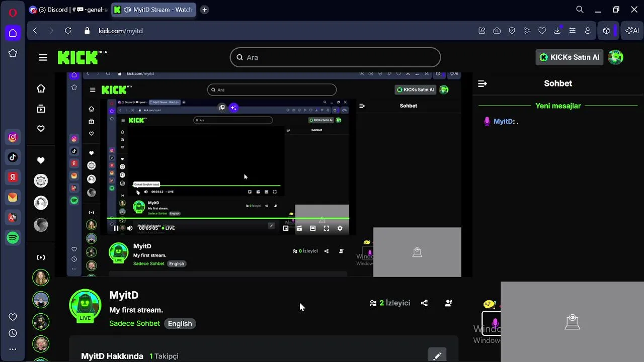Toggle picture-in-picture on the video player

[x=285, y=228]
